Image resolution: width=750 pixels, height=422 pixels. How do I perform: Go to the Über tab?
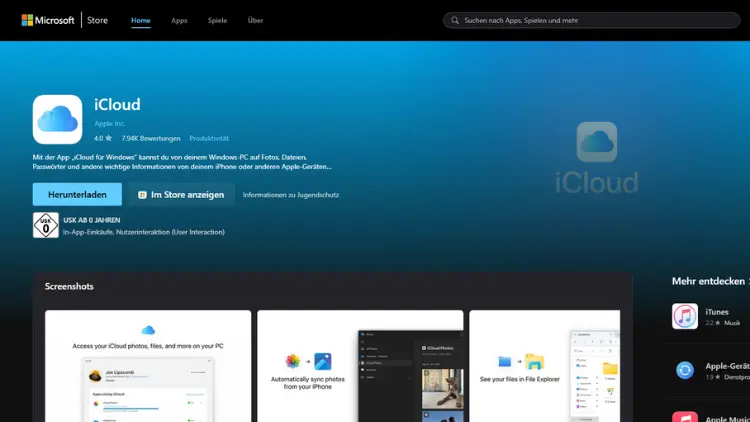[255, 20]
